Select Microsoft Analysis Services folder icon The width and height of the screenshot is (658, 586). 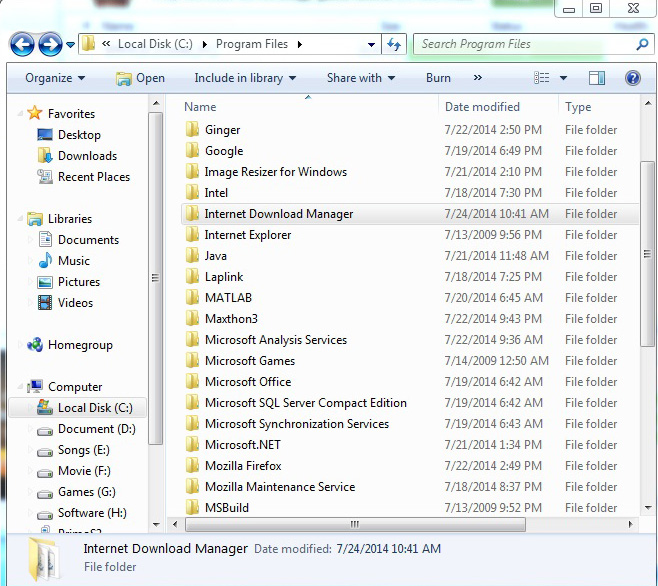click(x=192, y=339)
